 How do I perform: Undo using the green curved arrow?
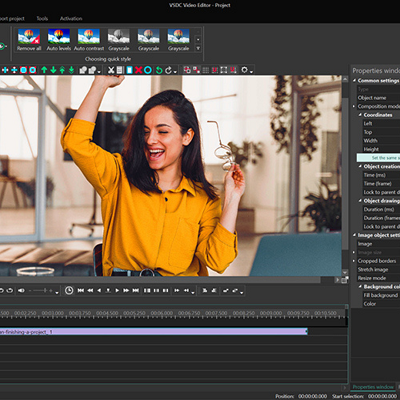pyautogui.click(x=159, y=70)
